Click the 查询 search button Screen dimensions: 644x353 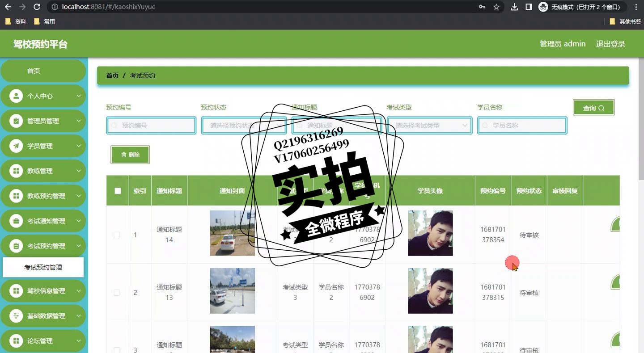593,107
